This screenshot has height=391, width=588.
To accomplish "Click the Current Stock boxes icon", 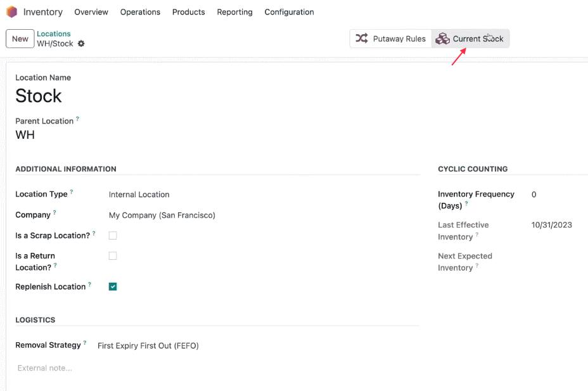I will [x=442, y=38].
